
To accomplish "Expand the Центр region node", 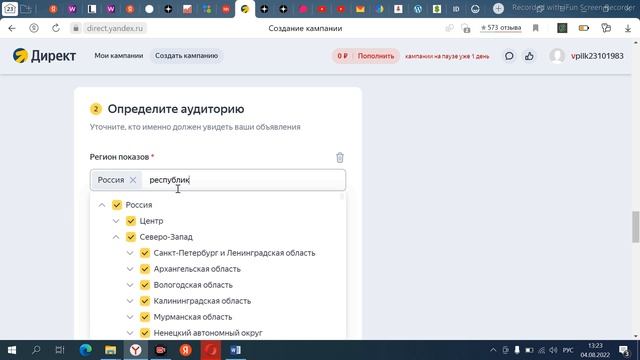I will [x=116, y=221].
